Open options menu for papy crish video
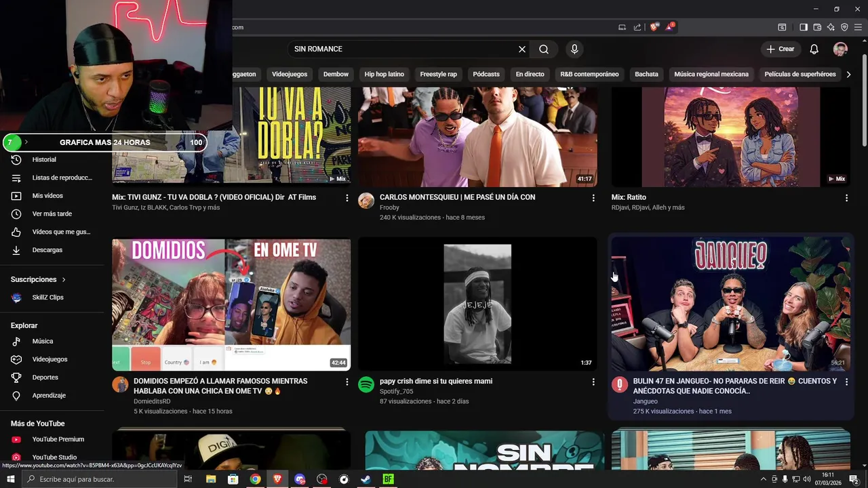The width and height of the screenshot is (868, 488). point(593,382)
